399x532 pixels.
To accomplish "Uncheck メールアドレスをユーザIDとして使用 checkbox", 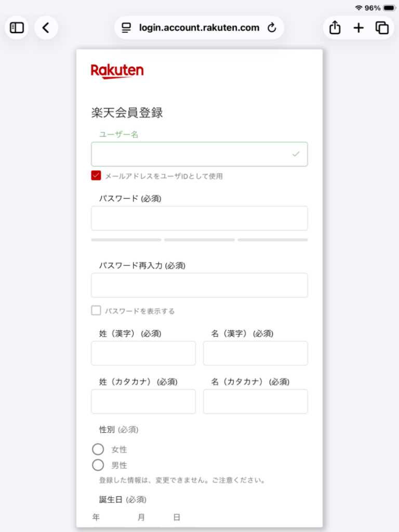I will [96, 176].
